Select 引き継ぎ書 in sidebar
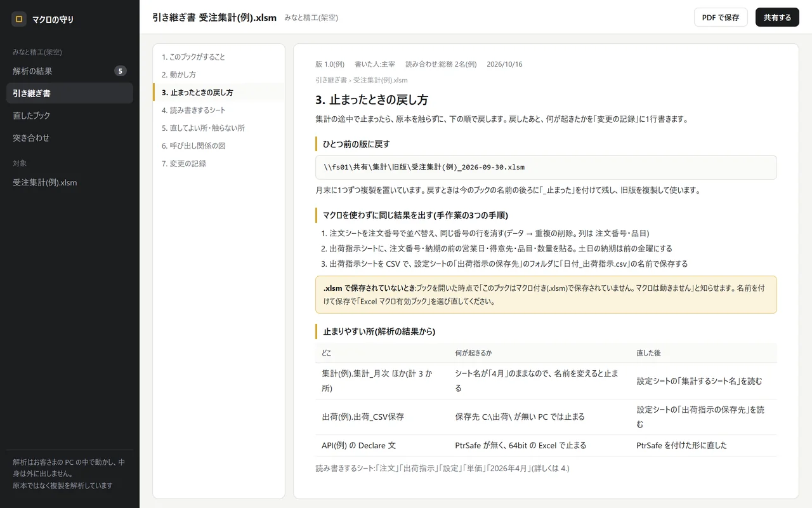812x508 pixels. (x=70, y=93)
